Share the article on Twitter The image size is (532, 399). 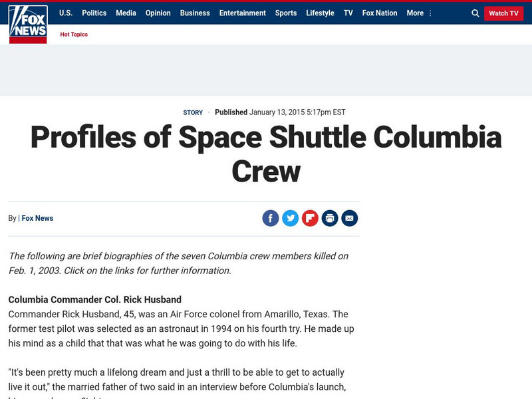[291, 218]
